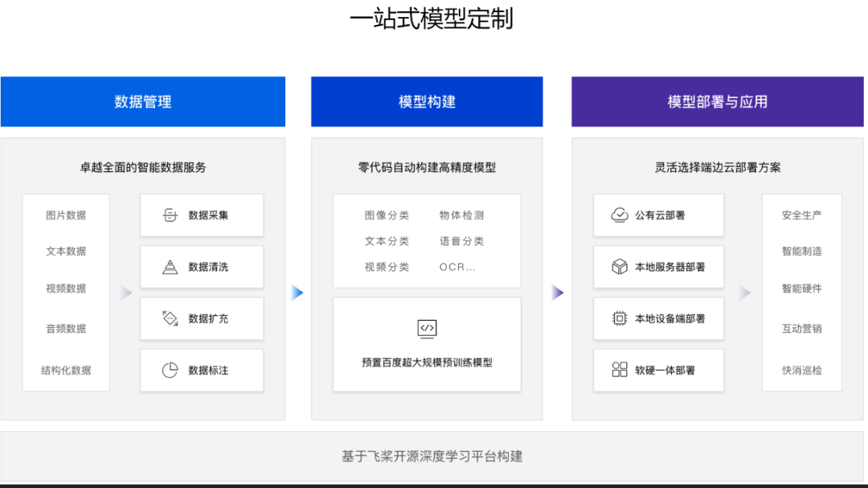Open the 软硬一体部署 card label
This screenshot has height=488, width=868.
point(665,371)
